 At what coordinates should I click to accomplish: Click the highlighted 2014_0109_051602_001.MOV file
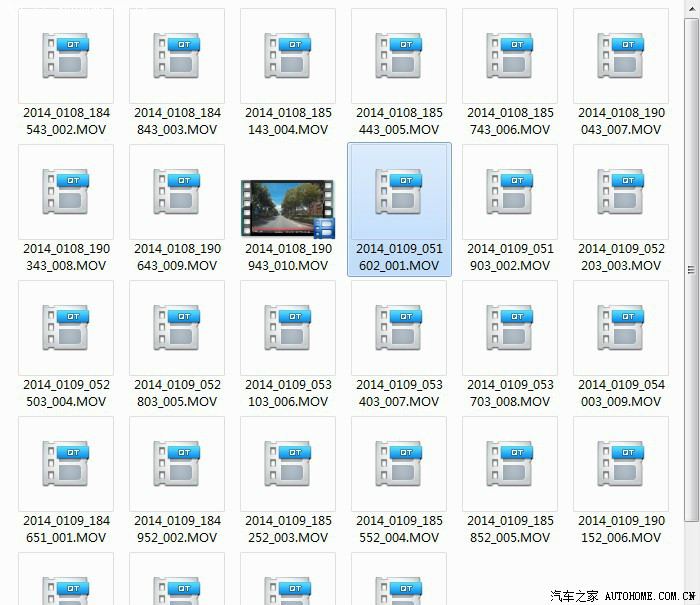(x=399, y=192)
